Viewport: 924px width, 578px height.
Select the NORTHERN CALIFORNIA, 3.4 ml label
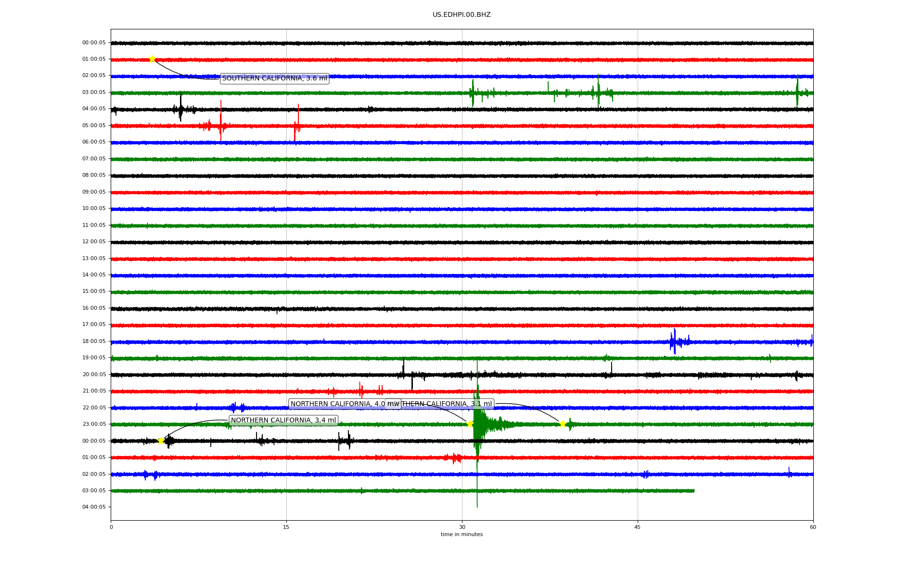click(x=283, y=420)
